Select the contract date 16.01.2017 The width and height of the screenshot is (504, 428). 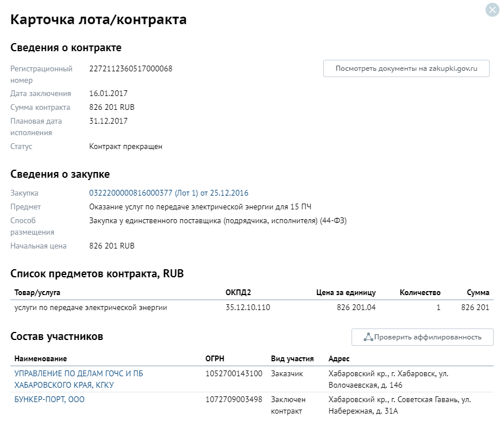click(x=109, y=93)
